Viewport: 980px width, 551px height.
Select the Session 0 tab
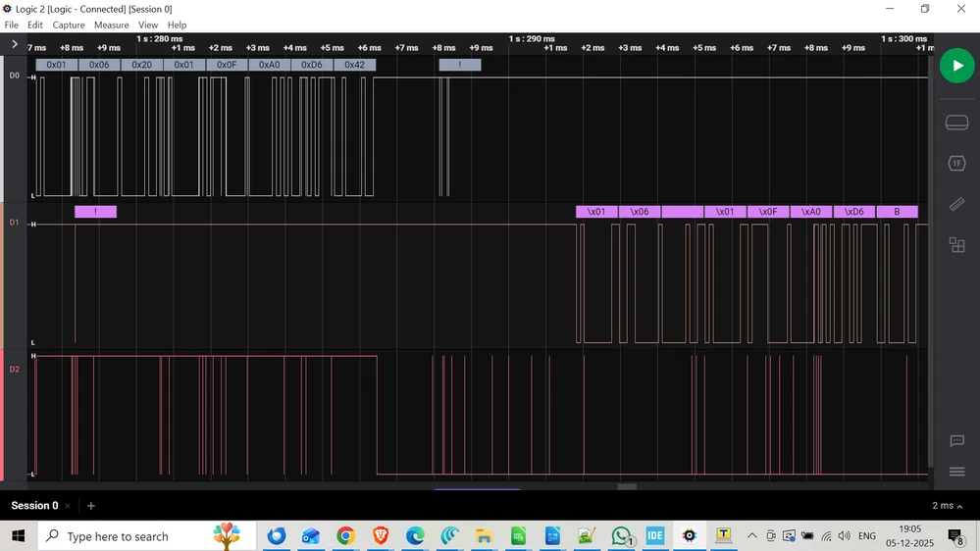34,505
